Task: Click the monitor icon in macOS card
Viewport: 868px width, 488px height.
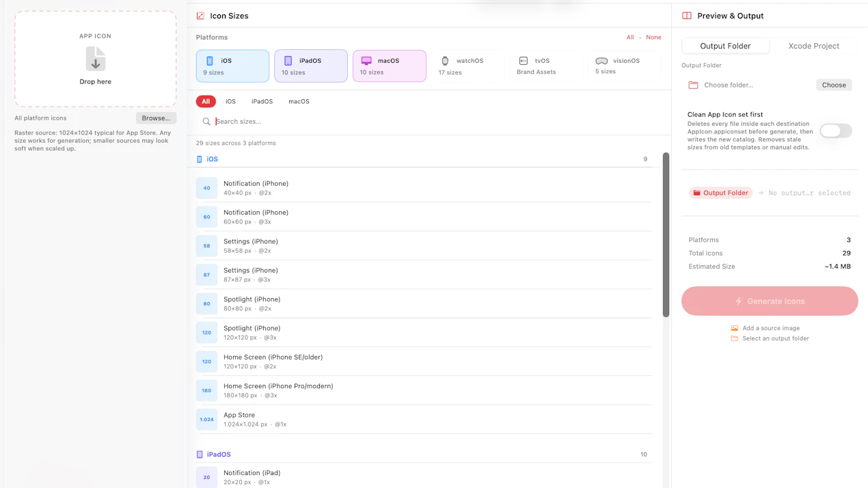Action: pyautogui.click(x=366, y=61)
